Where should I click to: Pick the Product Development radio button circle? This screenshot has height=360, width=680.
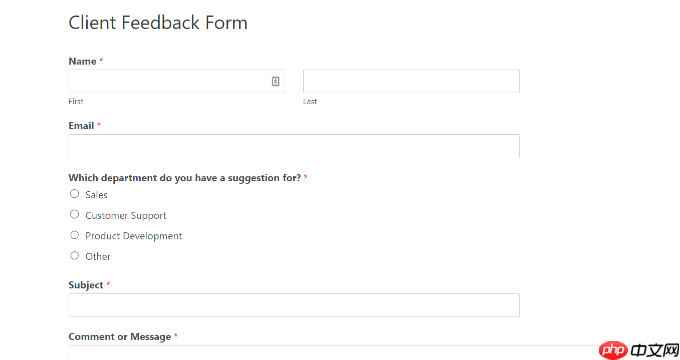click(x=75, y=235)
